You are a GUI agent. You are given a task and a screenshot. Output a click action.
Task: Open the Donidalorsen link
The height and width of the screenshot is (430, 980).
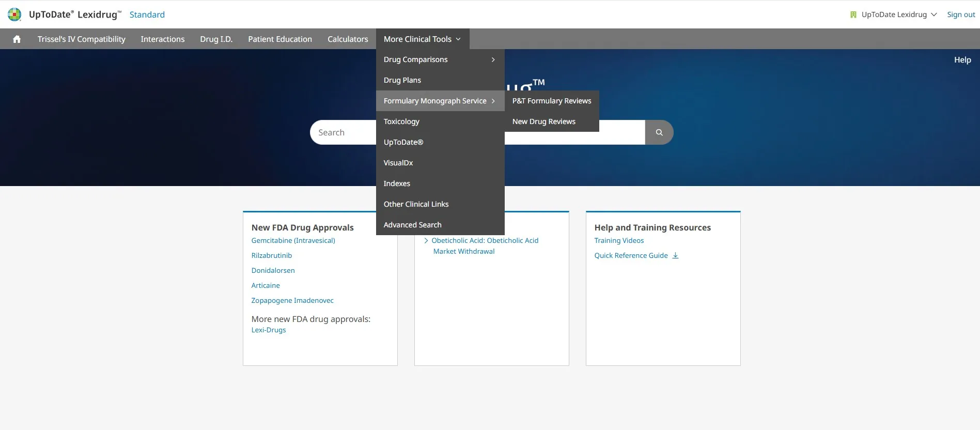273,270
